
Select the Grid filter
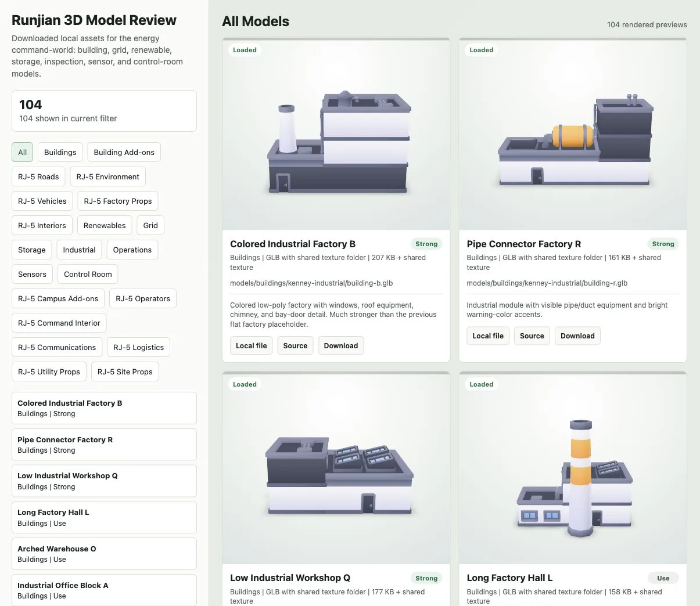click(150, 225)
